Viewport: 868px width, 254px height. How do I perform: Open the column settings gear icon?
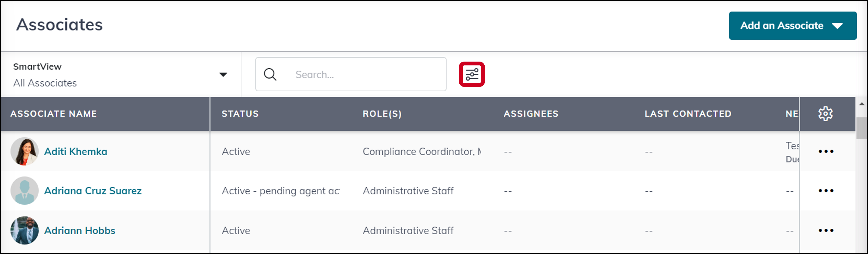tap(825, 114)
